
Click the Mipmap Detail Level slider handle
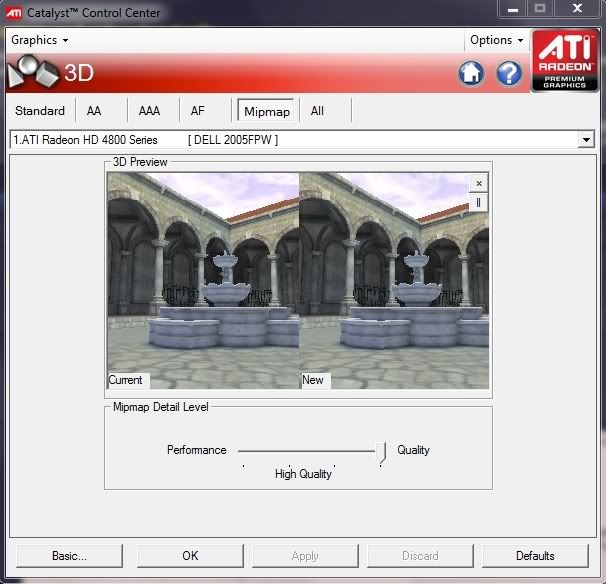click(x=381, y=452)
